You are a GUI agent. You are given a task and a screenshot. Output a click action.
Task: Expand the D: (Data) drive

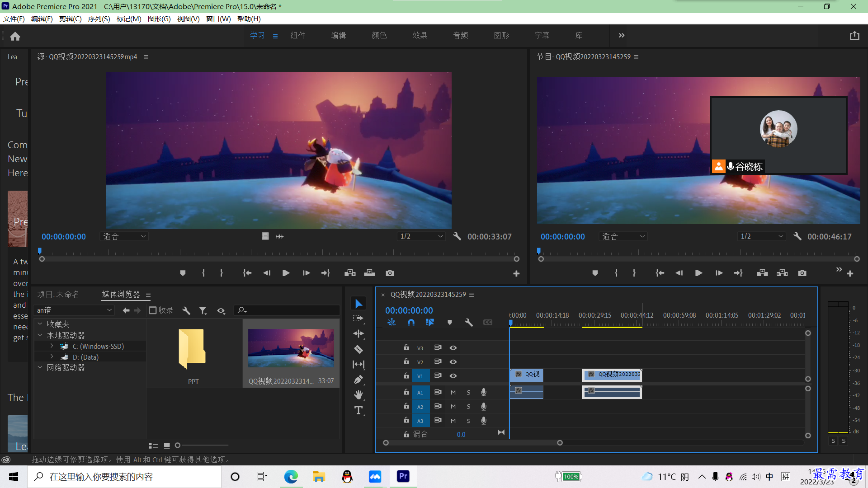pyautogui.click(x=52, y=357)
